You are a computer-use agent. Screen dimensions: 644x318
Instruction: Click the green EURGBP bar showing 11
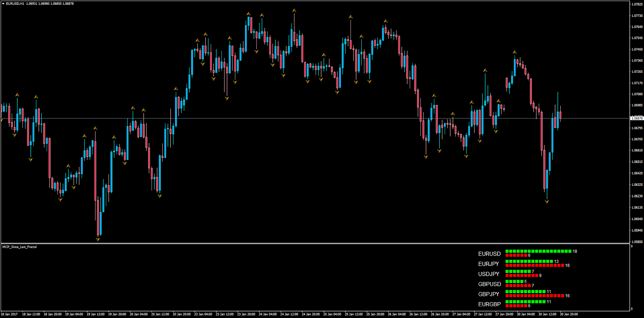526,301
